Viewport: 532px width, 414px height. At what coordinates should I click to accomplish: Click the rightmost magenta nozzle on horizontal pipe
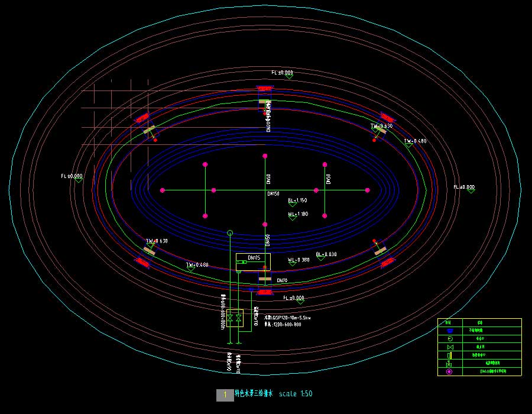click(367, 190)
